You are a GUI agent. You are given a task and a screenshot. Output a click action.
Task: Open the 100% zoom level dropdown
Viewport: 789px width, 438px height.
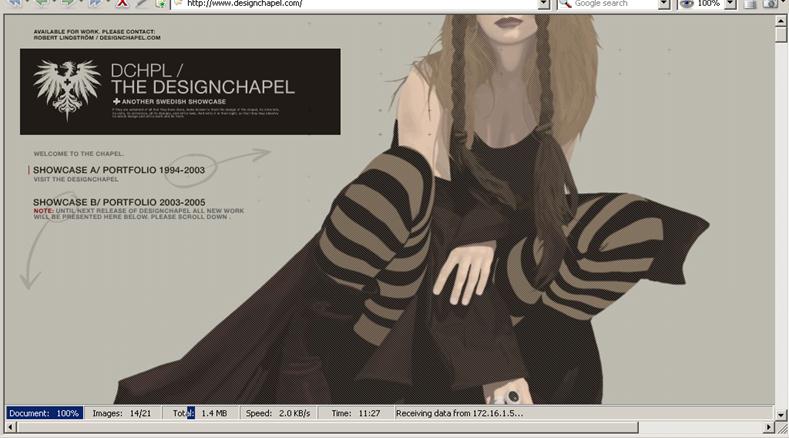click(731, 4)
